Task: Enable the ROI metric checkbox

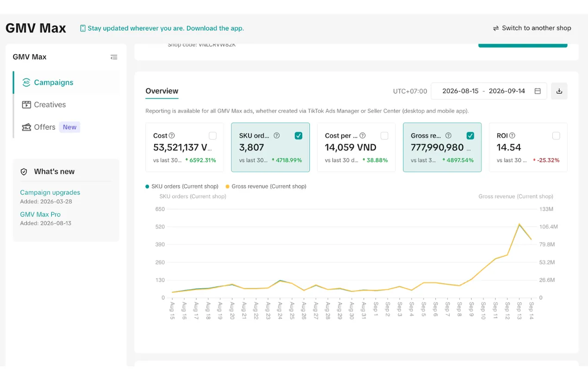Action: (x=556, y=136)
